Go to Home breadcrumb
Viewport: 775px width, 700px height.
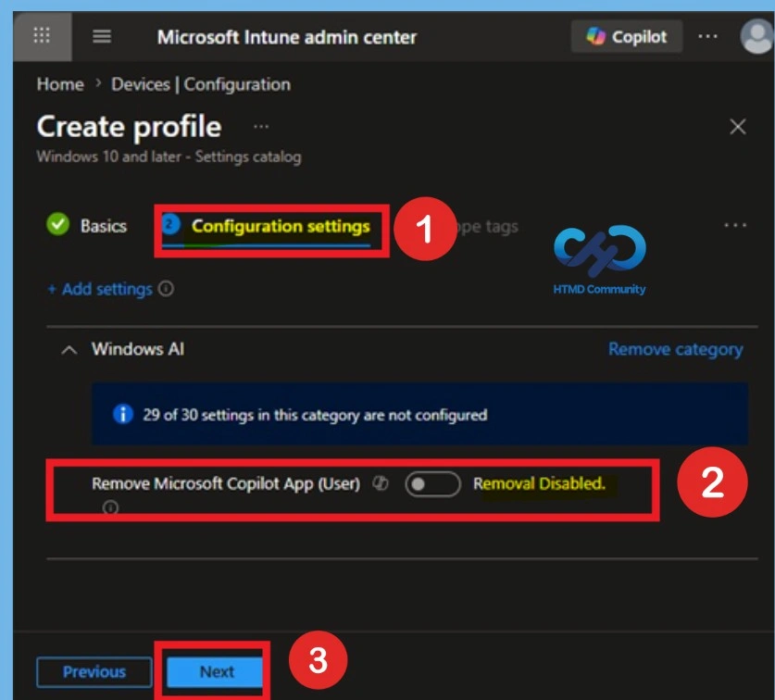pos(60,84)
